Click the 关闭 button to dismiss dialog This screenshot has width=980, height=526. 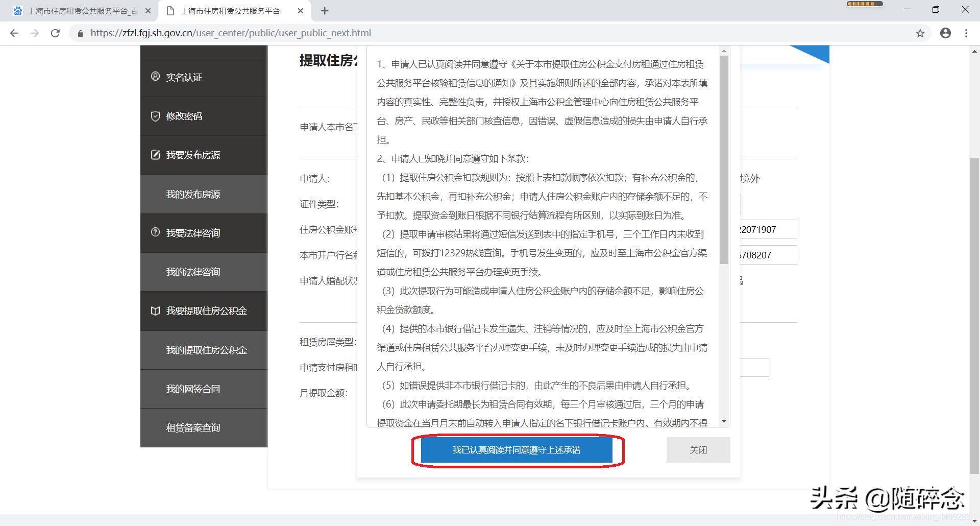[698, 450]
